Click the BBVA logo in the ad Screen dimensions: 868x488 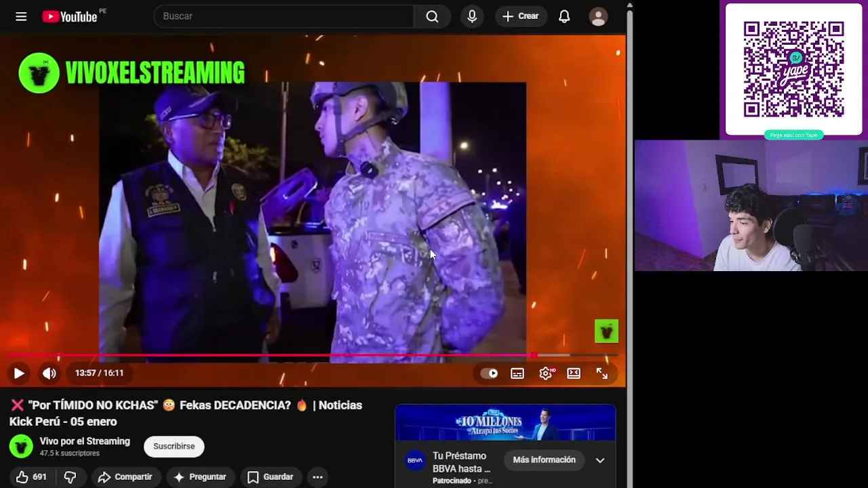coord(415,460)
